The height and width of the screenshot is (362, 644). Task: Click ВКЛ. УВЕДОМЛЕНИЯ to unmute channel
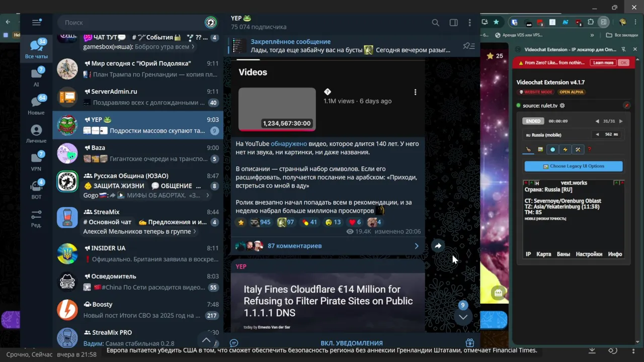(x=352, y=343)
